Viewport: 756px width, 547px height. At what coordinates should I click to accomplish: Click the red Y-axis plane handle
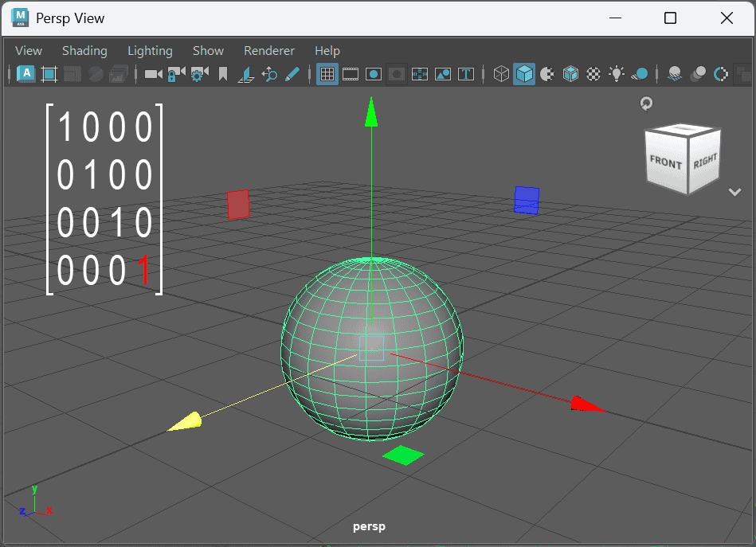point(238,205)
